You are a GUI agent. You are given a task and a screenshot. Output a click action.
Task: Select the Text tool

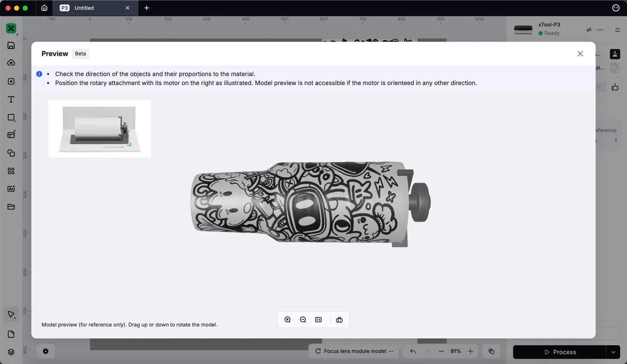[11, 99]
